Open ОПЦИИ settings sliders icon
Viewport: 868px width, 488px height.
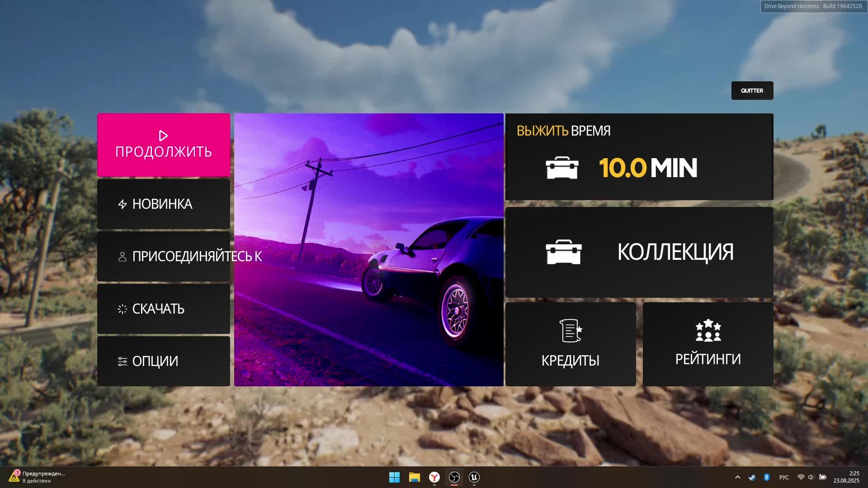pos(122,361)
